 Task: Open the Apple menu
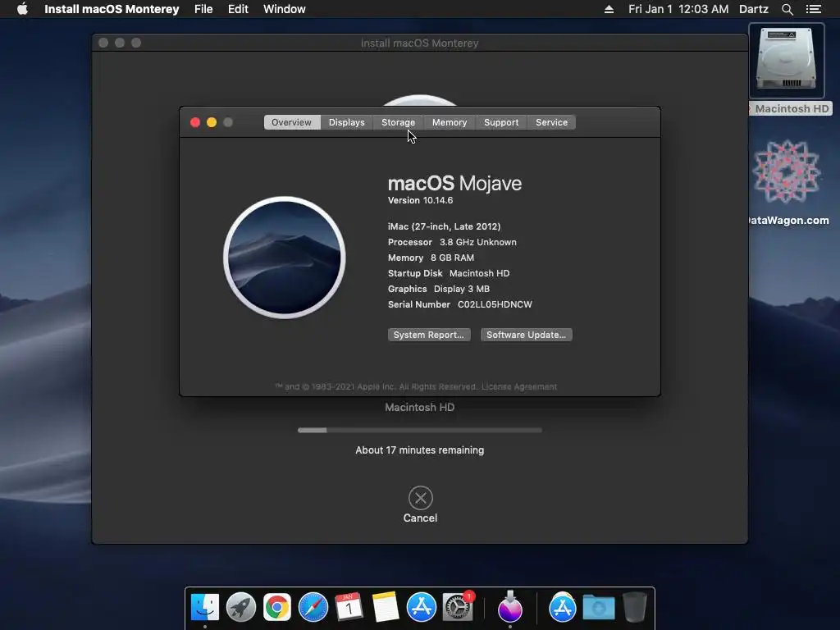(22, 9)
